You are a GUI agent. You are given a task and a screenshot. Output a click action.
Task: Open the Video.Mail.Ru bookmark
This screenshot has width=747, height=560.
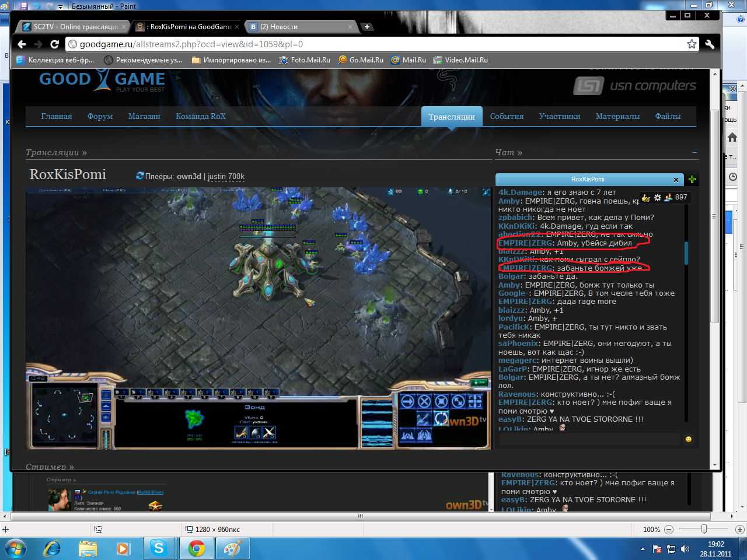click(460, 60)
